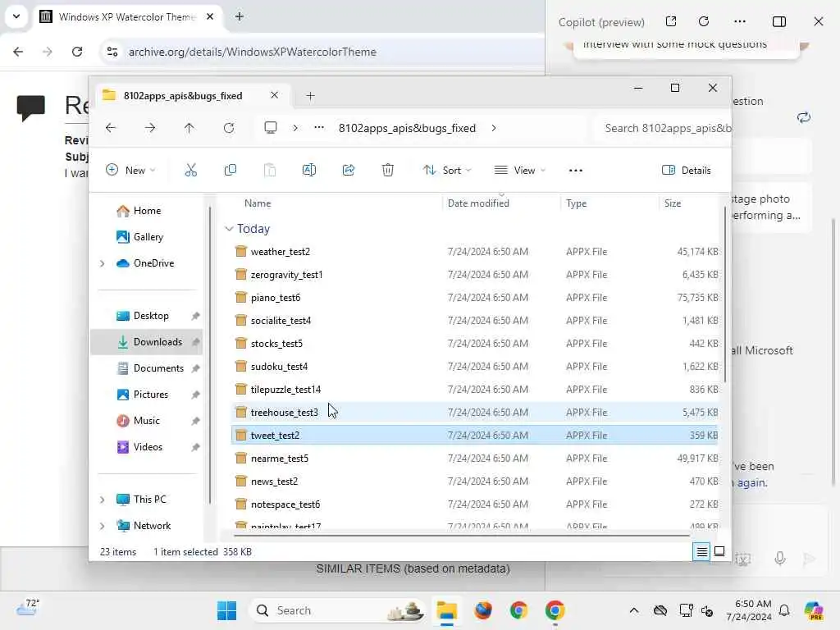Open New item dropdown
Screen dimensions: 840x630
pyautogui.click(x=130, y=171)
